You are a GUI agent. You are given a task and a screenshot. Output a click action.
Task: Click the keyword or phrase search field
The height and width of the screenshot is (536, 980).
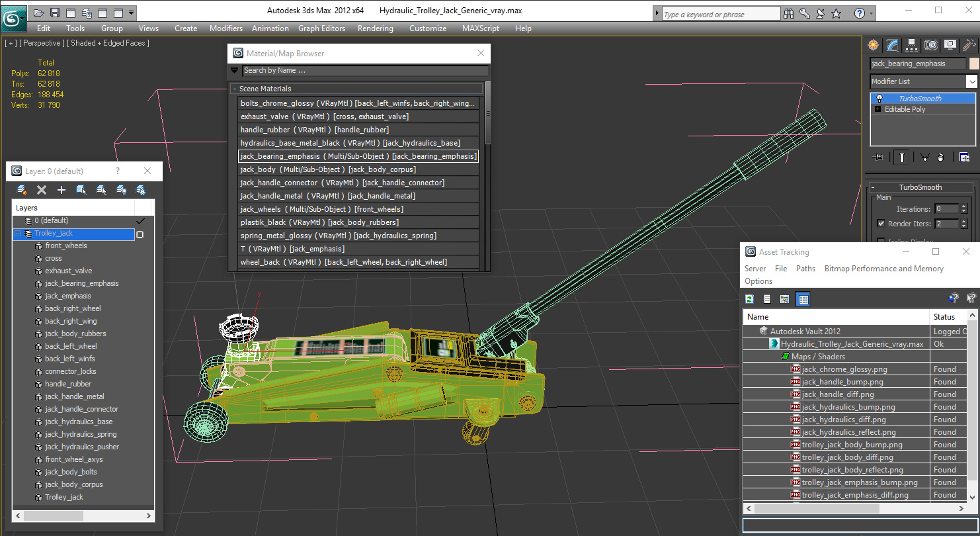[x=720, y=14]
